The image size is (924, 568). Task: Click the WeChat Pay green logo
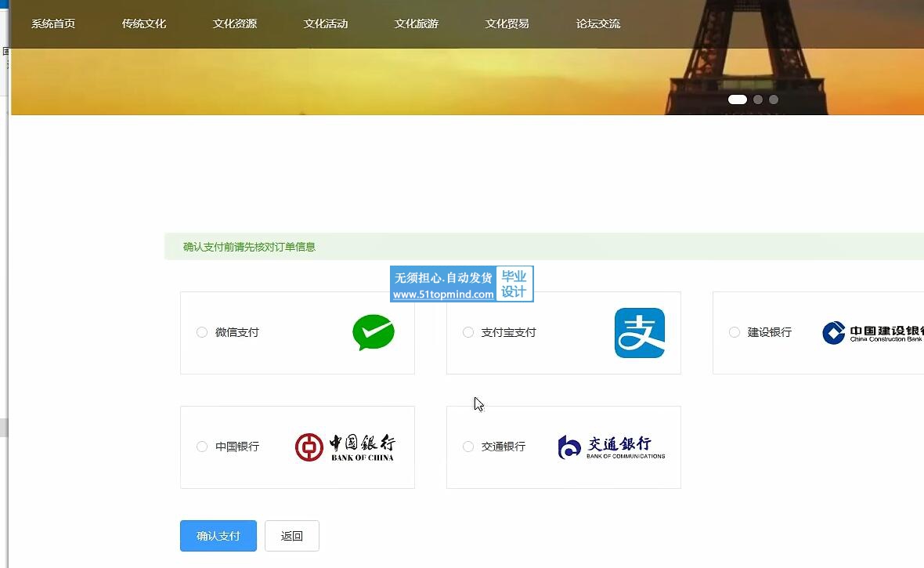point(374,332)
